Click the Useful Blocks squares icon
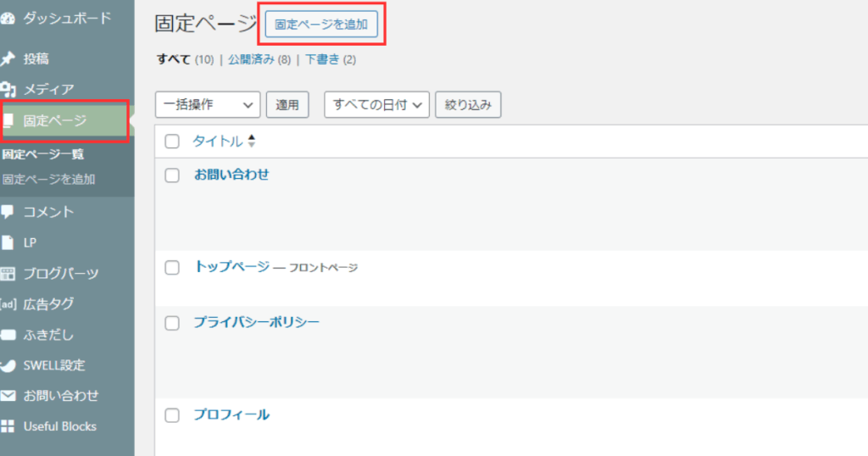This screenshot has width=868, height=456. (x=8, y=426)
